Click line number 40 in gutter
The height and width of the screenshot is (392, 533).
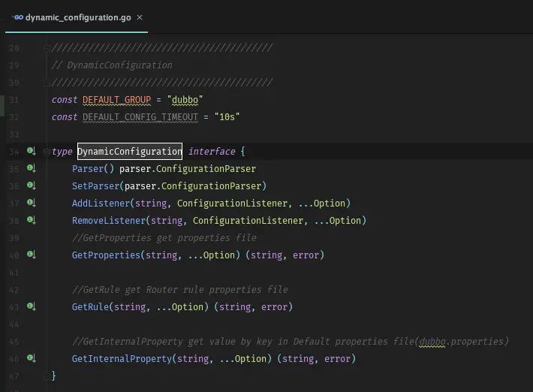(x=14, y=255)
